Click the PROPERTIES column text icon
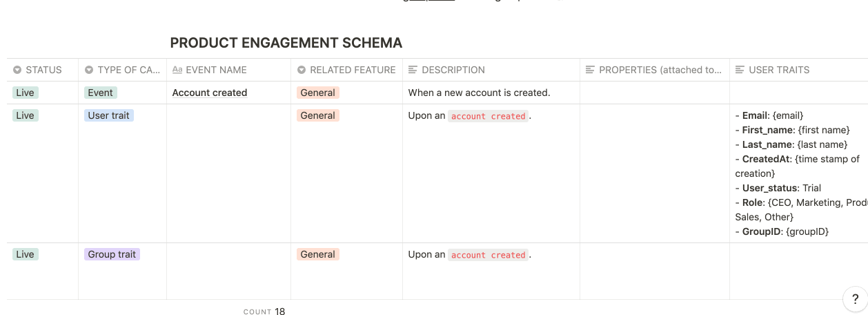 point(591,70)
